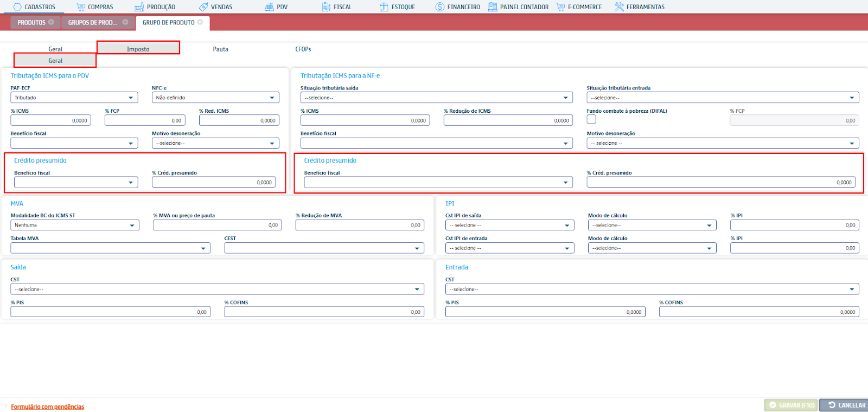Switch to the Imposto tab
This screenshot has height=412, width=868.
click(x=138, y=49)
